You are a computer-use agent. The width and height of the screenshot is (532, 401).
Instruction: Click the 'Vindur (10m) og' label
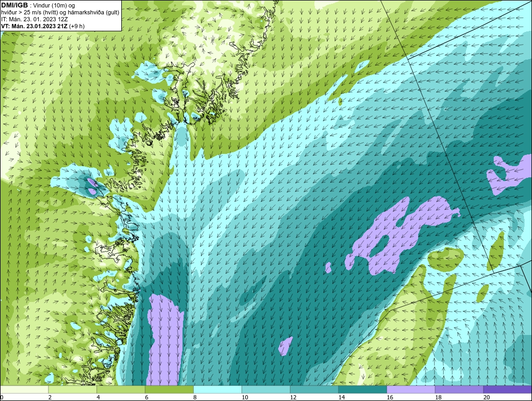point(54,5)
